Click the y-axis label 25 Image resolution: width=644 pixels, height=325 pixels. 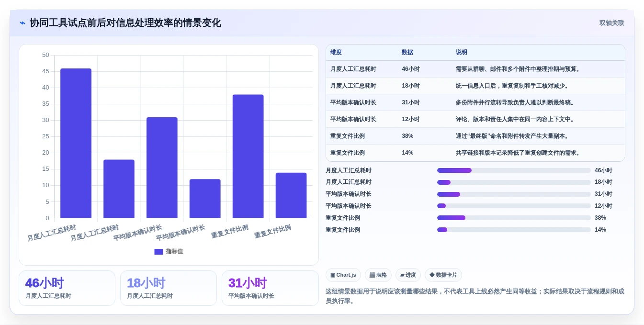(45, 136)
